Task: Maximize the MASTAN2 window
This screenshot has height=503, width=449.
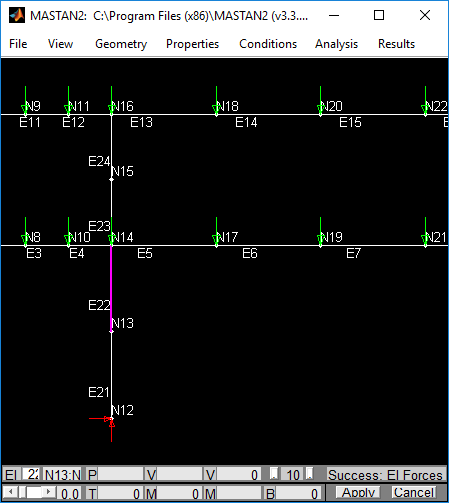Action: pyautogui.click(x=379, y=15)
